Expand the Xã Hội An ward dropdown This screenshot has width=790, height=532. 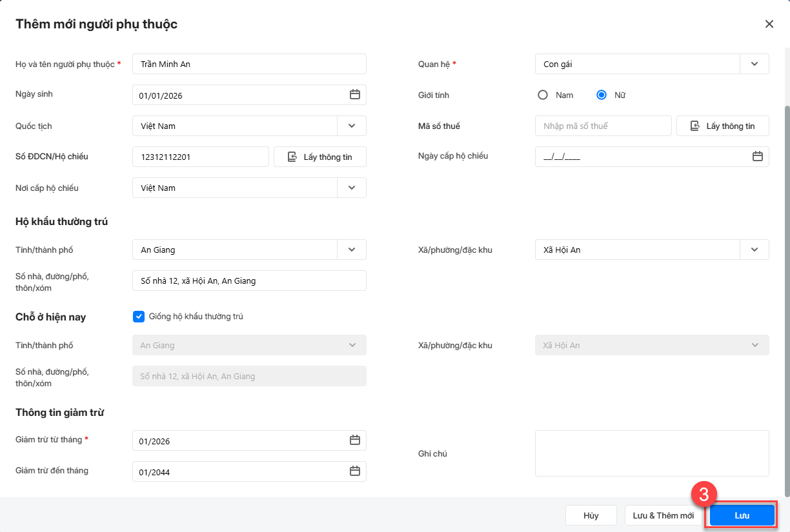(754, 250)
